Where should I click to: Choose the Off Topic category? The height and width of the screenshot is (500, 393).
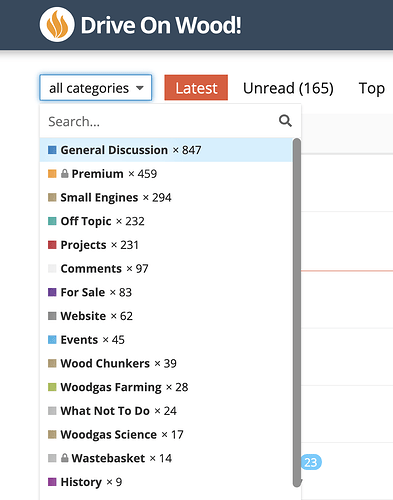click(x=166, y=221)
